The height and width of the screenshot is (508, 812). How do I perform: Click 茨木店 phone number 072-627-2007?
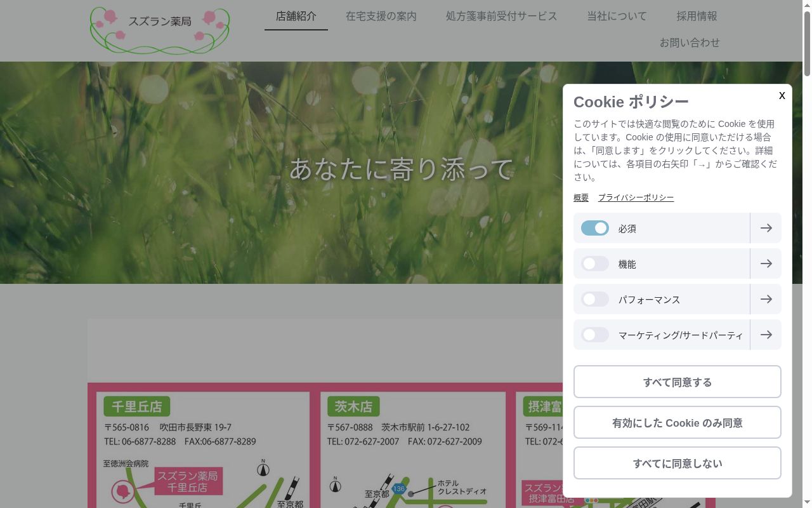(372, 441)
